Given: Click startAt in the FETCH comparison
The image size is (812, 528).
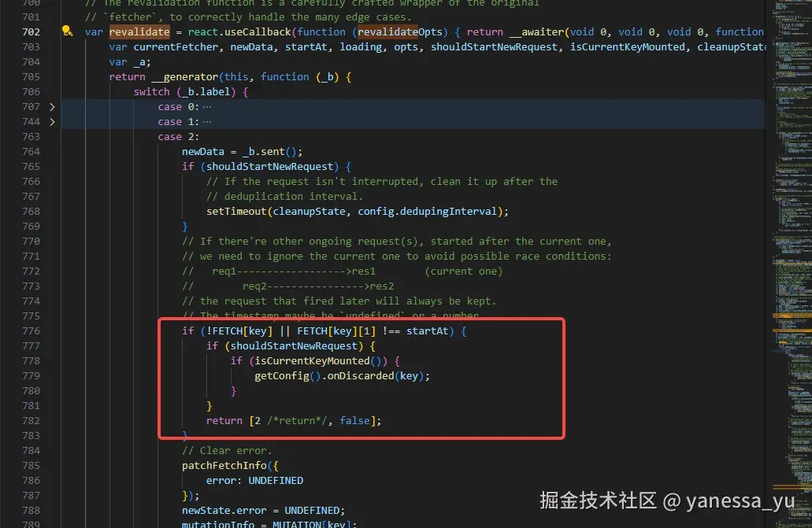Looking at the screenshot, I should coord(427,330).
